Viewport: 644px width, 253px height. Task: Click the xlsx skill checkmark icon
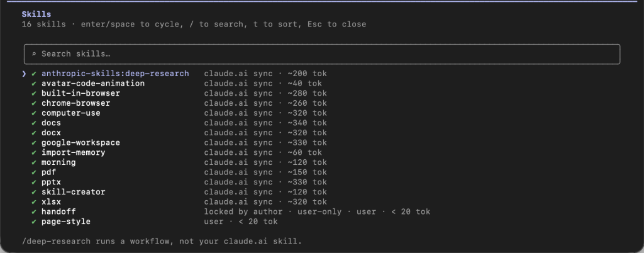[x=34, y=202]
